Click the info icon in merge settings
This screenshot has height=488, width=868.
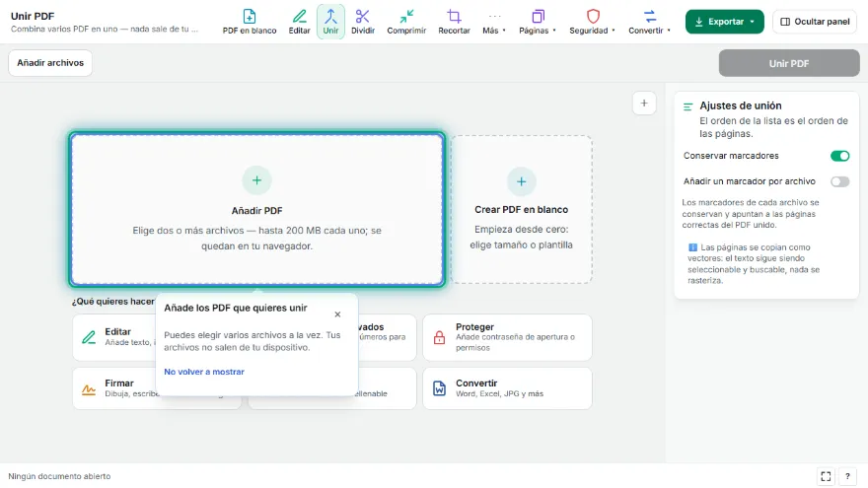pyautogui.click(x=692, y=247)
